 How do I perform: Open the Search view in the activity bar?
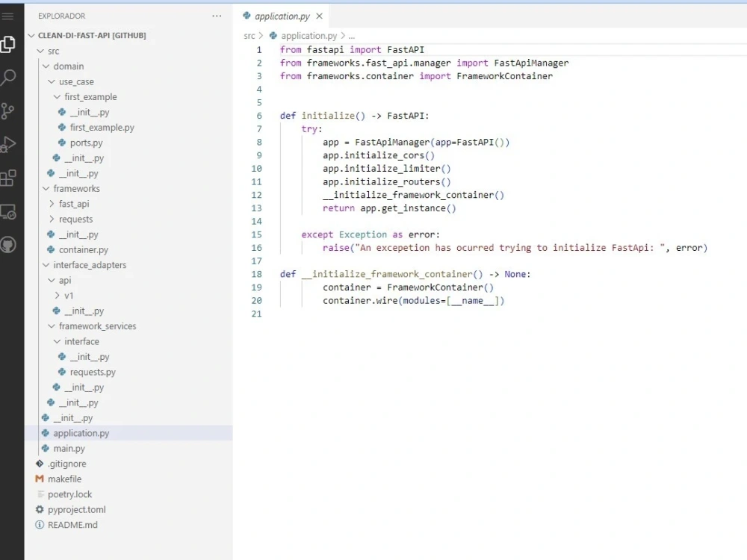tap(10, 77)
